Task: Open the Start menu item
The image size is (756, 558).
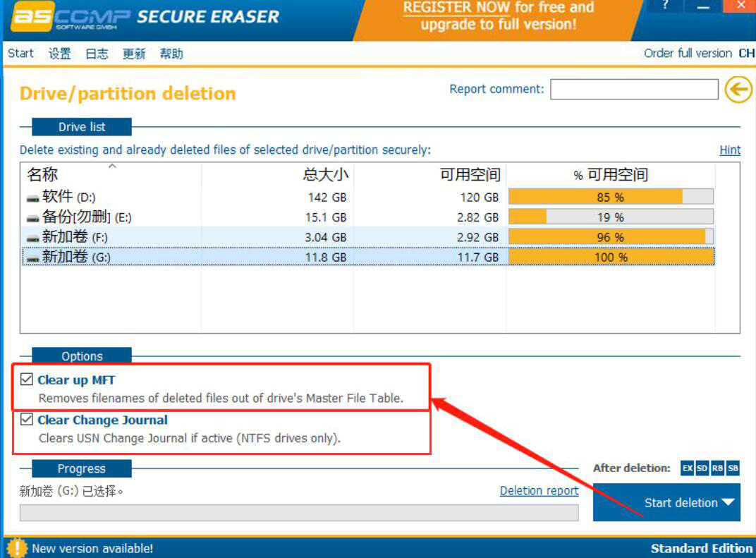Action: (20, 53)
